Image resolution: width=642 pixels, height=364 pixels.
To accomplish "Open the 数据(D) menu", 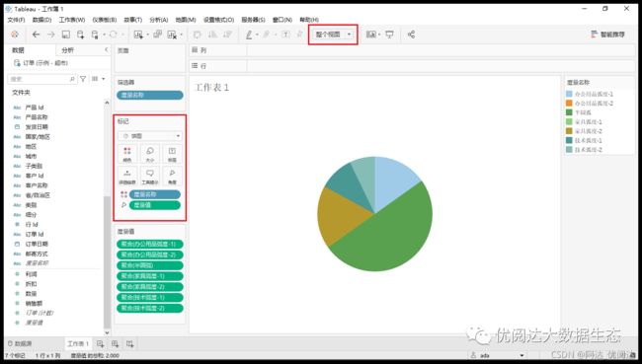I will pyautogui.click(x=41, y=20).
